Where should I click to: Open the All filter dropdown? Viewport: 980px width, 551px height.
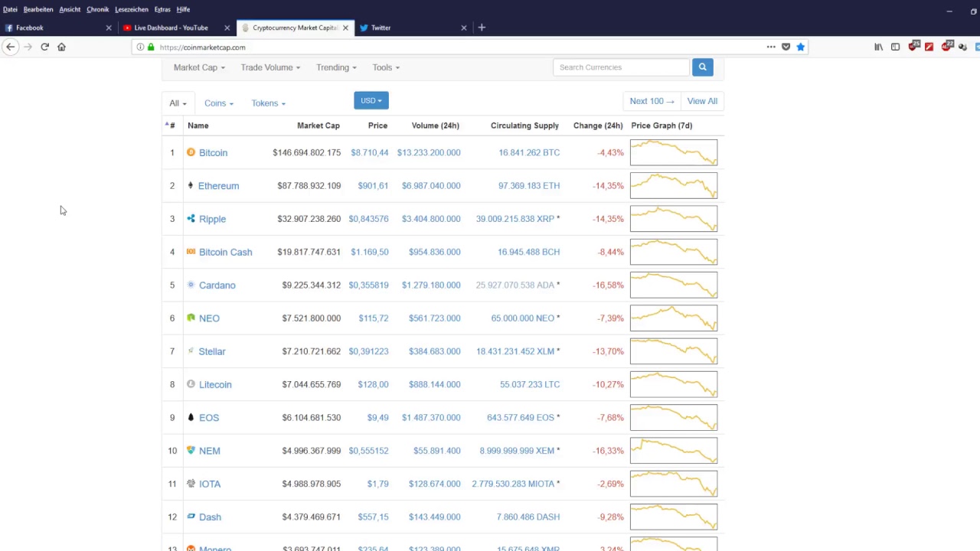click(178, 103)
